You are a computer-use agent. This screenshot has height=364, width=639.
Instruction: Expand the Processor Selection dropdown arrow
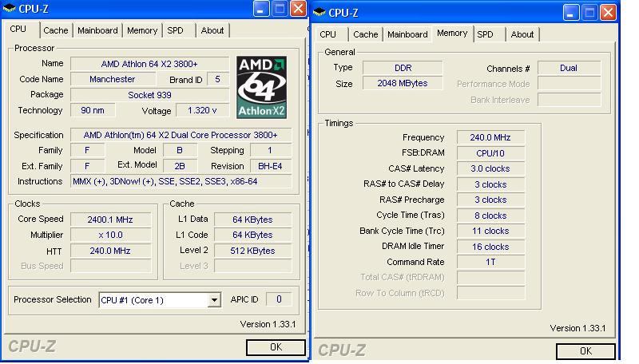click(214, 300)
